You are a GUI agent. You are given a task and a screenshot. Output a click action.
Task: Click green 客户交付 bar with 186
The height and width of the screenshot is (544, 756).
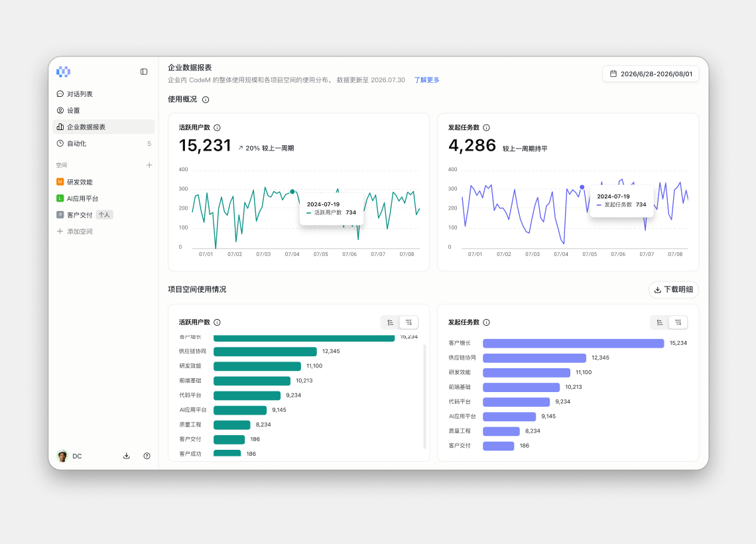(x=229, y=440)
